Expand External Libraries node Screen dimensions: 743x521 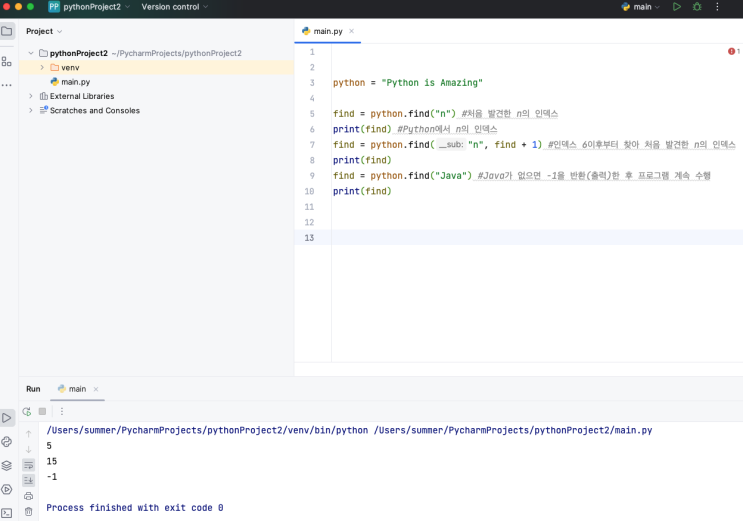(x=31, y=96)
